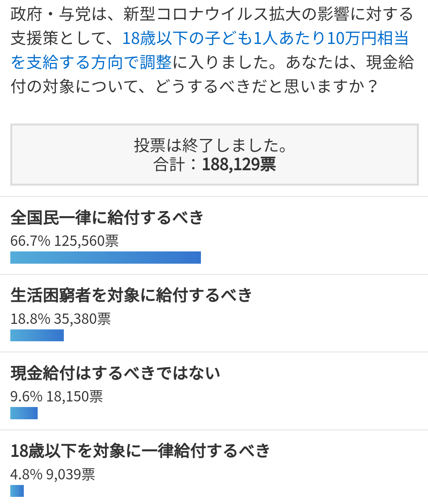Select the option '18歳以下を対象に一律給付するべき'
The image size is (428, 504).
pyautogui.click(x=140, y=451)
